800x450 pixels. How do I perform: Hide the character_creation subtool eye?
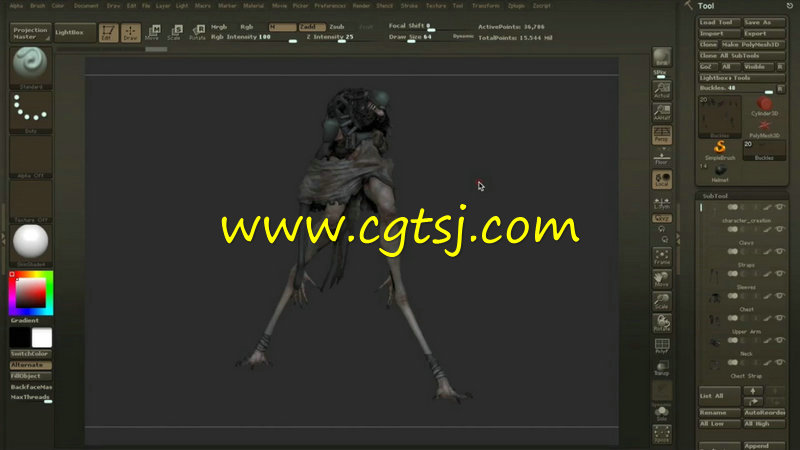(780, 207)
